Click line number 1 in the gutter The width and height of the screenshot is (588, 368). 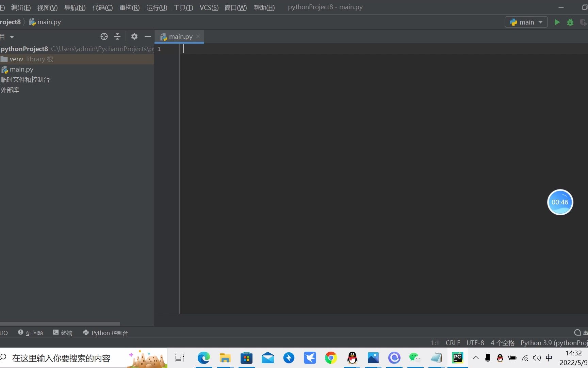coord(159,49)
